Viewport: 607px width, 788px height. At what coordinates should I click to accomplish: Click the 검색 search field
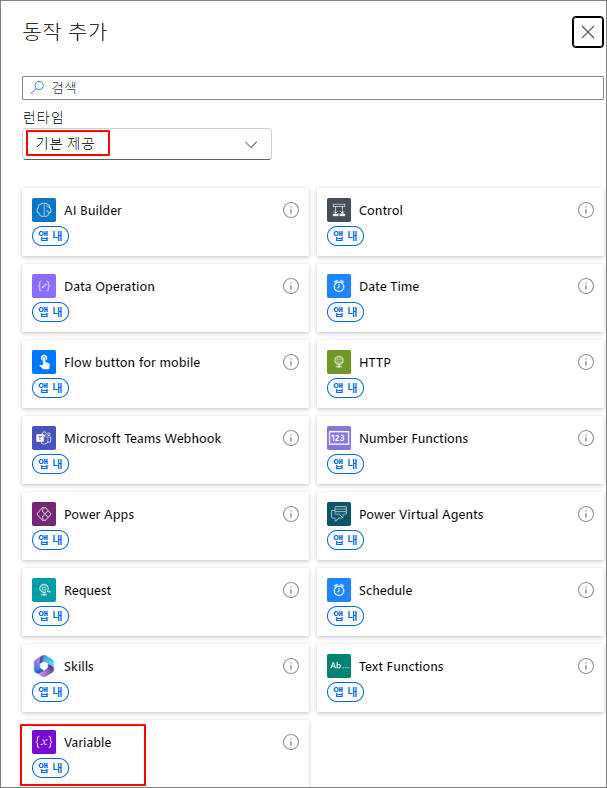tap(313, 88)
